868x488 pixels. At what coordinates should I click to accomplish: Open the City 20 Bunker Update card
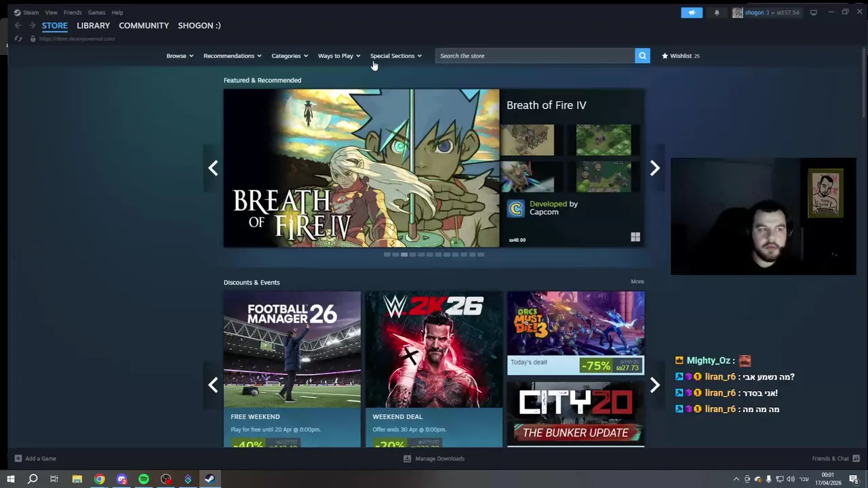pos(576,413)
